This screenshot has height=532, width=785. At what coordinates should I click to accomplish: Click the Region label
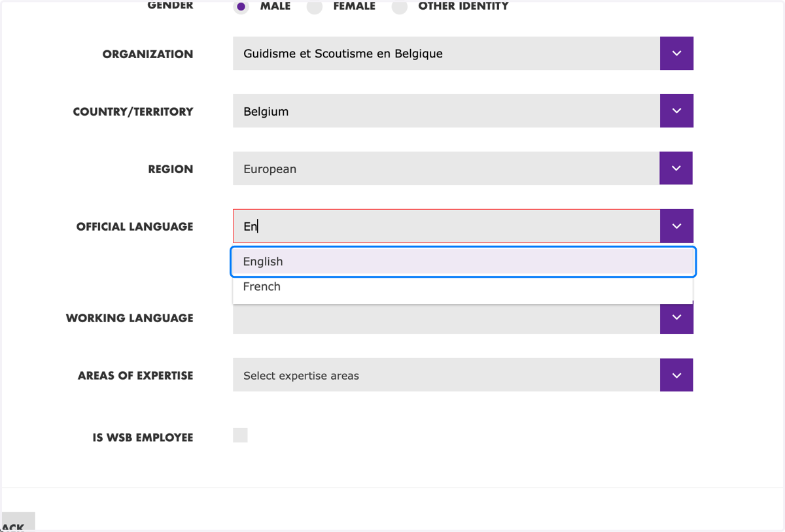click(x=171, y=169)
